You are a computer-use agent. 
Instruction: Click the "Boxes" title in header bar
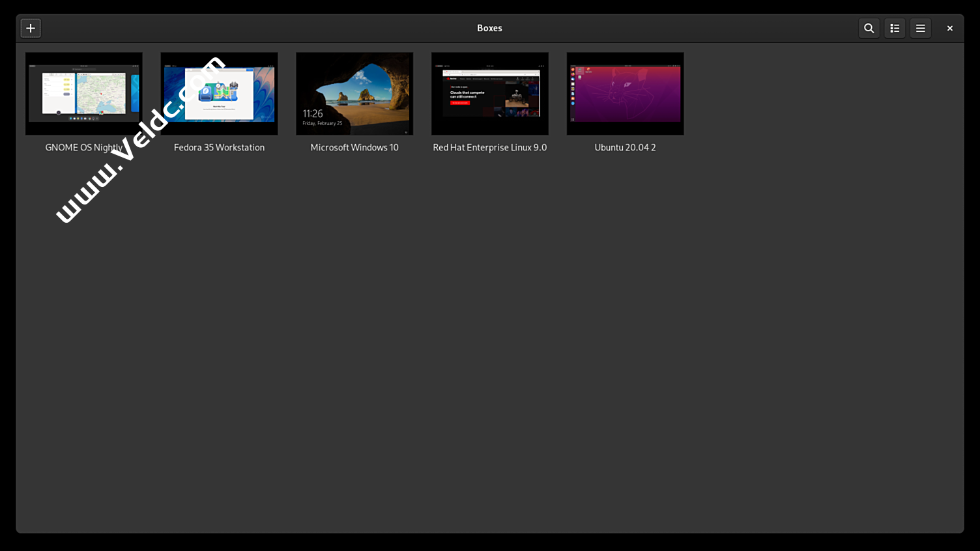[489, 28]
